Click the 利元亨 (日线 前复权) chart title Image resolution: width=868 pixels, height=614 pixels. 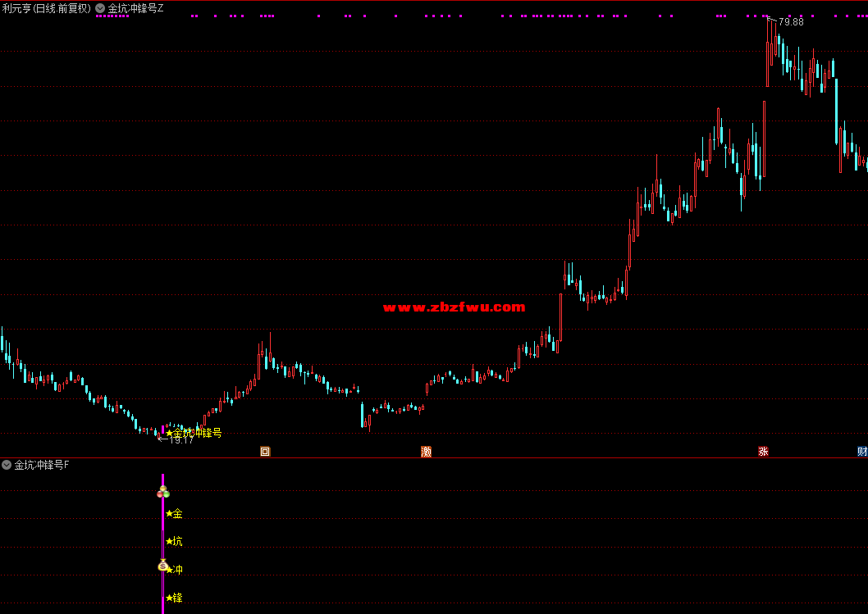(x=47, y=8)
